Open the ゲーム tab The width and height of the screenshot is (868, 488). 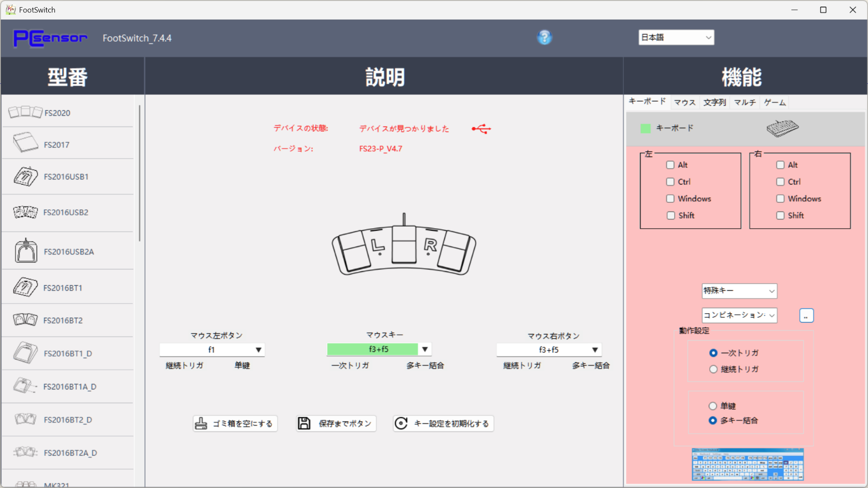[774, 103]
